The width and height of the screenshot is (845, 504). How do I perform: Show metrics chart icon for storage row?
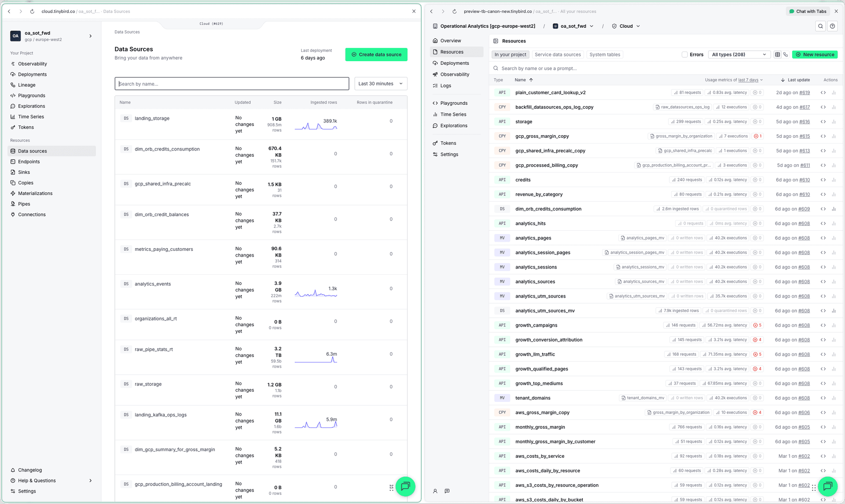pos(834,122)
